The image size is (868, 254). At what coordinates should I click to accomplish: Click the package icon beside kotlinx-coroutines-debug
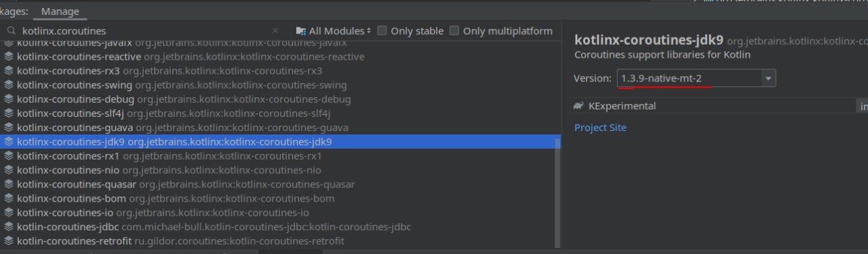(x=8, y=99)
